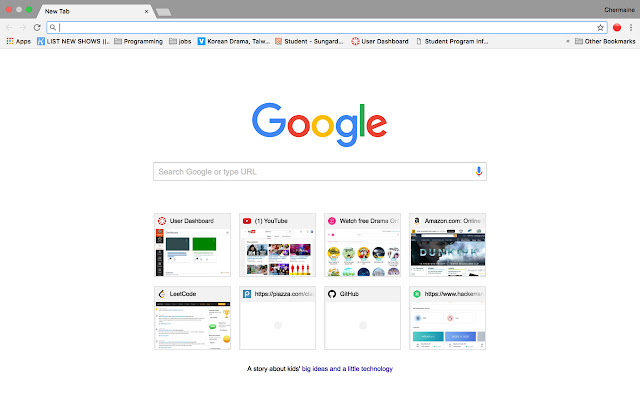The image size is (640, 400).
Task: Click the pink drama site favicon
Action: pos(332,221)
